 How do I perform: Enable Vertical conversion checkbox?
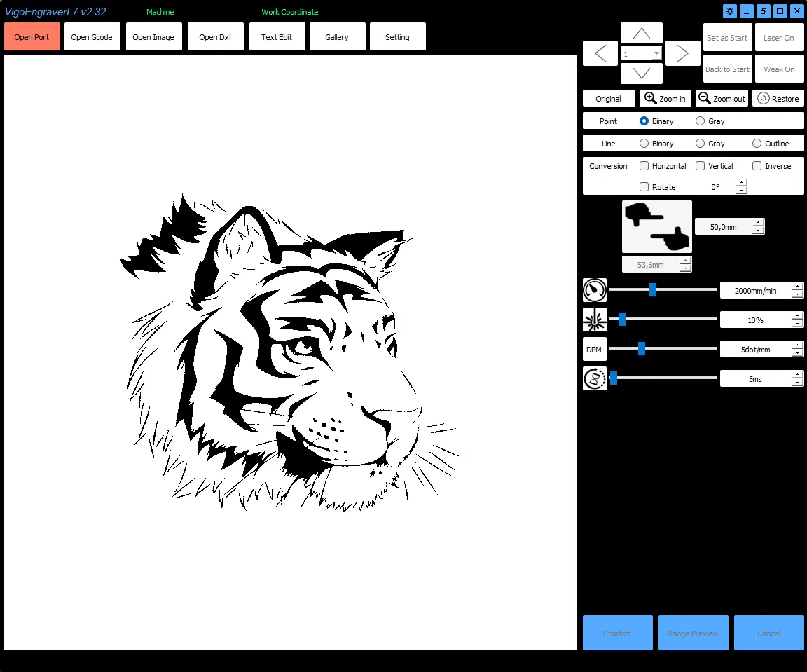(700, 166)
